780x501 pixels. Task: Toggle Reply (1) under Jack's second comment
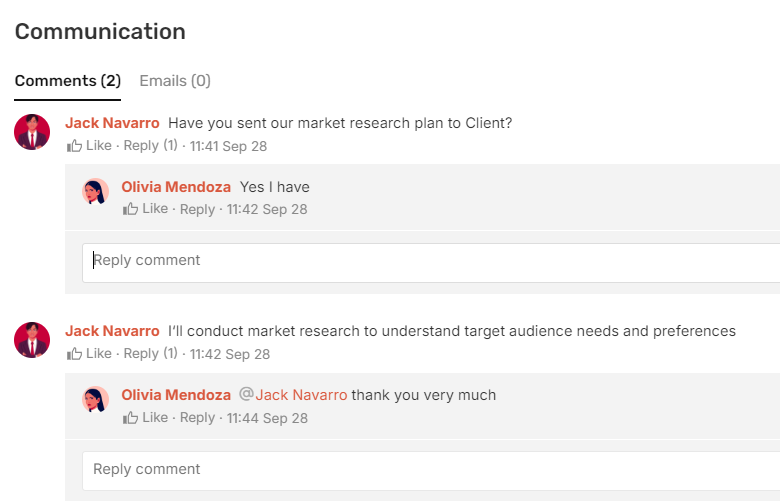(x=150, y=354)
